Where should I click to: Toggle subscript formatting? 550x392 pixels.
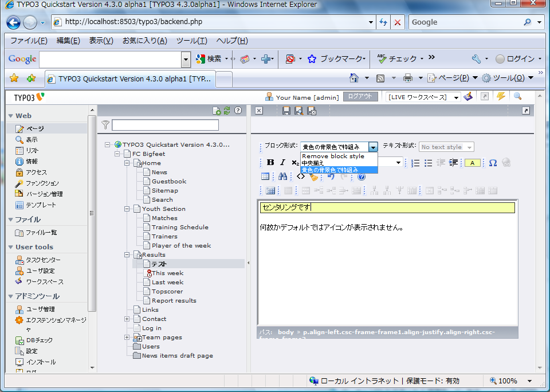(x=295, y=163)
